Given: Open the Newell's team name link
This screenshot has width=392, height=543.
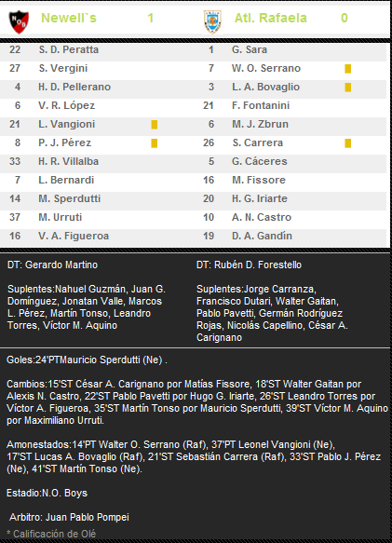Looking at the screenshot, I should tap(69, 18).
